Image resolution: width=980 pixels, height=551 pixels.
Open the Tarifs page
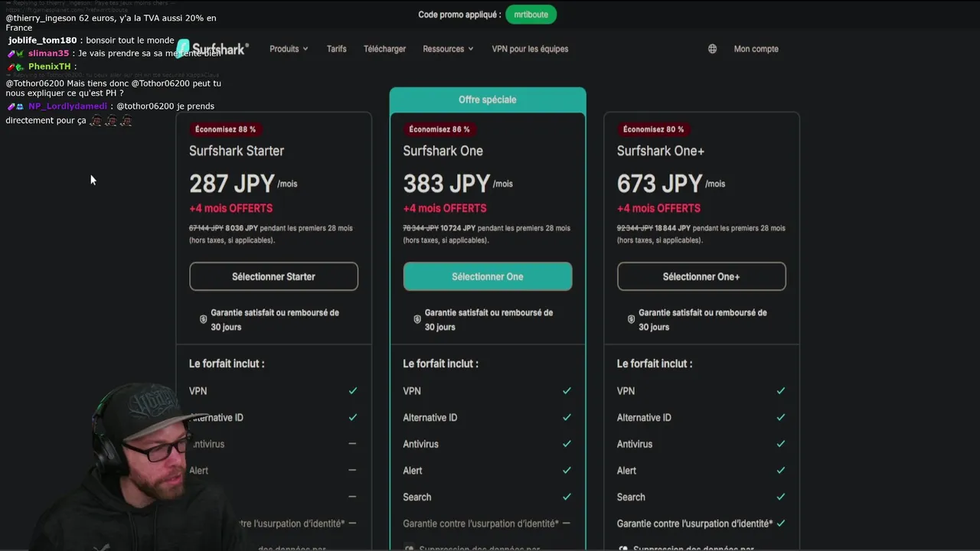(x=336, y=49)
